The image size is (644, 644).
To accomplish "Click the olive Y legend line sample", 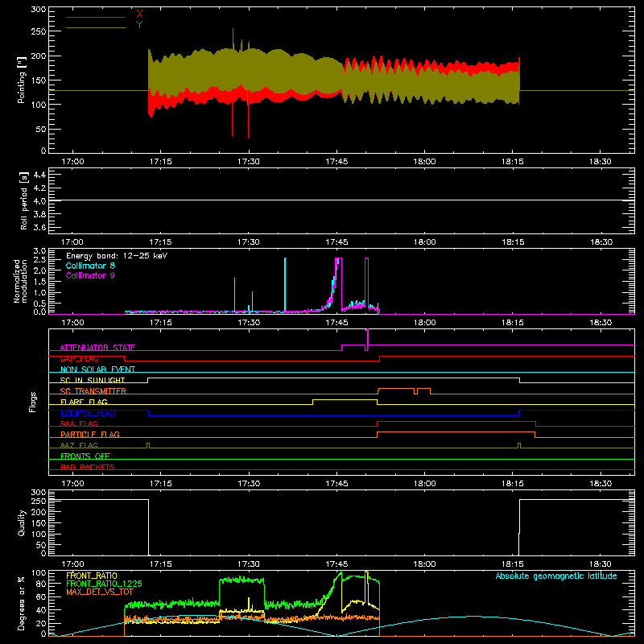I will coord(96,28).
